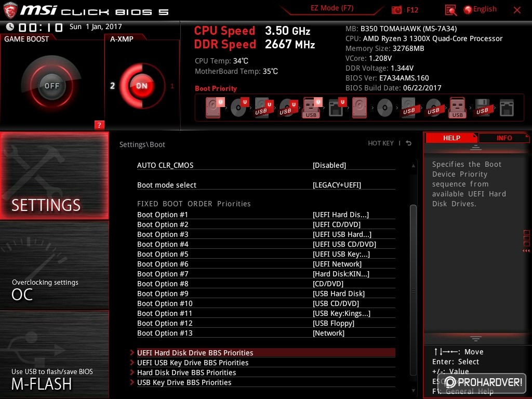Open the search magnifier icon
Screen dimensions: 532x399
tap(450, 10)
